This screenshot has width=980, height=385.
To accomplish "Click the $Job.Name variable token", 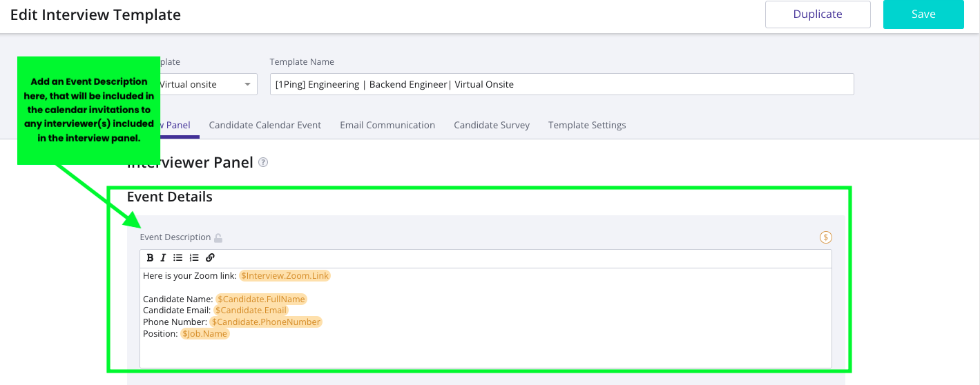I will (205, 334).
